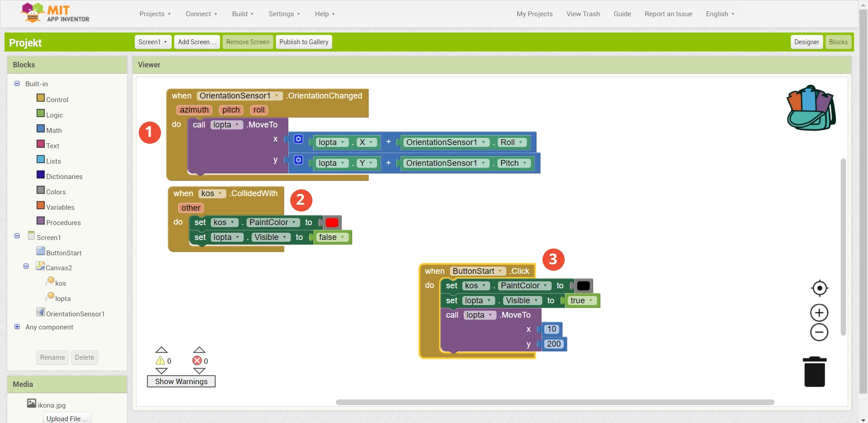Center the workspace with the target icon

[819, 288]
